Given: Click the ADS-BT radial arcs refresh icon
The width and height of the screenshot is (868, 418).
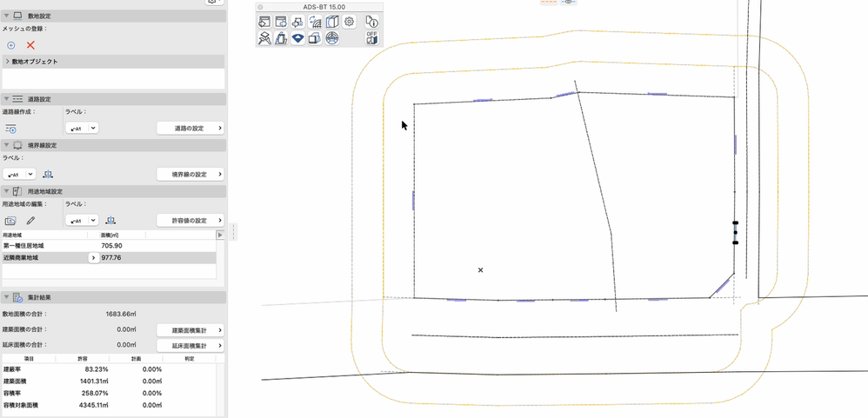Looking at the screenshot, I should pyautogui.click(x=315, y=22).
